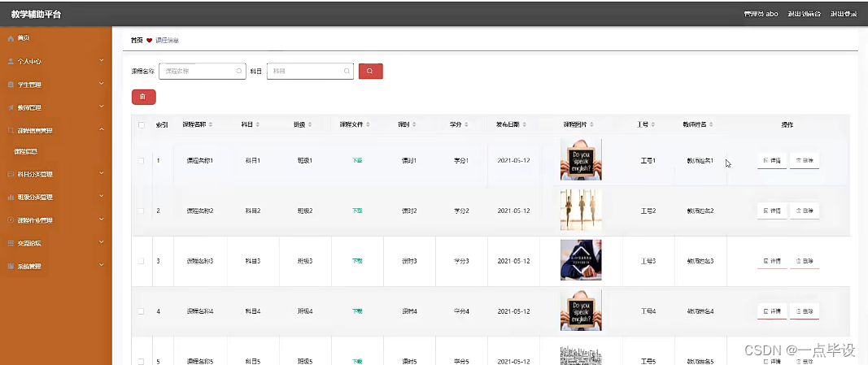Sort by 学分 column arrows

[x=466, y=125]
